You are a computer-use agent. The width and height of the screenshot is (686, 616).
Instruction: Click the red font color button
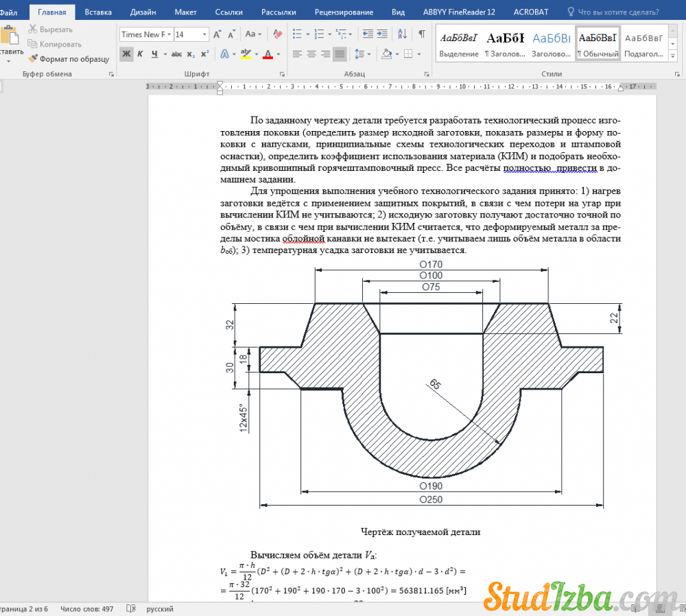point(268,54)
